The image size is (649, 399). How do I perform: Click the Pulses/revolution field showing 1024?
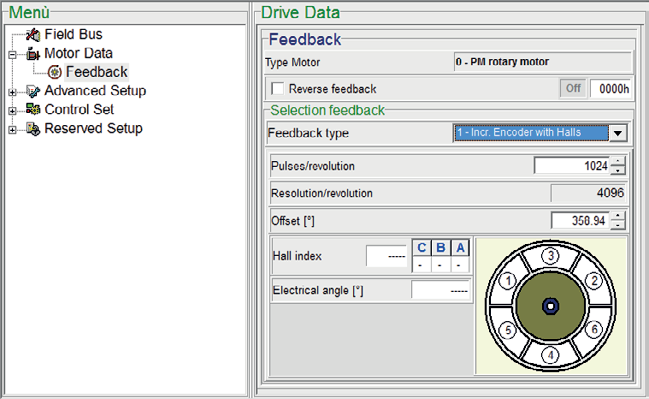(x=572, y=166)
